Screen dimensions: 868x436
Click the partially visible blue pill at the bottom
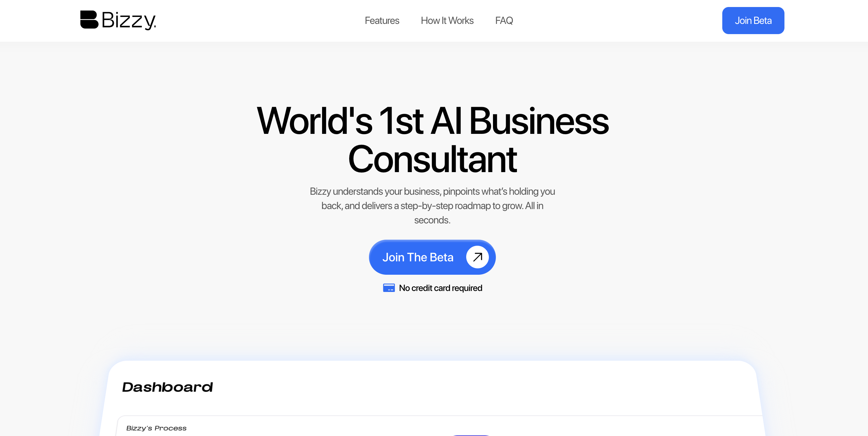pos(470,435)
